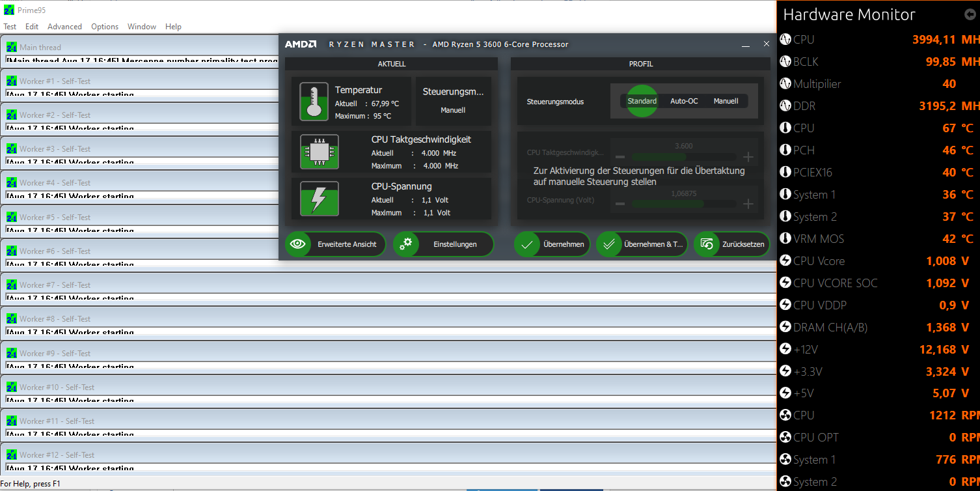Click the CPU chip Taktgeschwindigkeit icon
This screenshot has width=980, height=491.
click(x=320, y=152)
